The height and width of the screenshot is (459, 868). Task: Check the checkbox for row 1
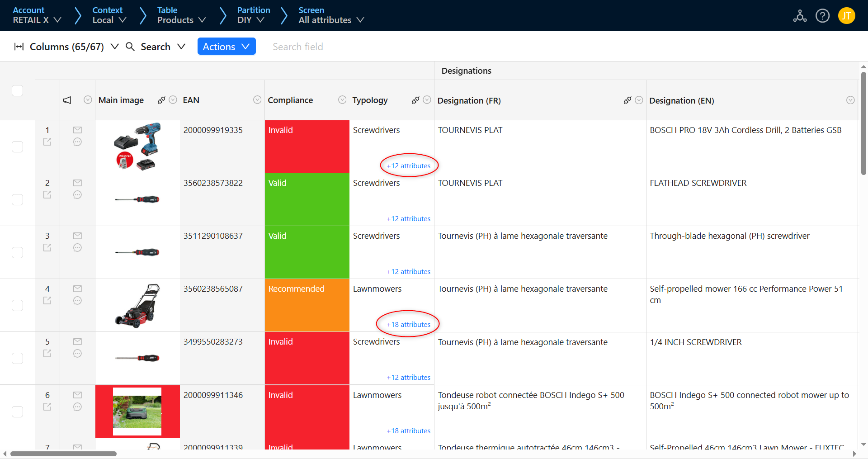coord(17,147)
